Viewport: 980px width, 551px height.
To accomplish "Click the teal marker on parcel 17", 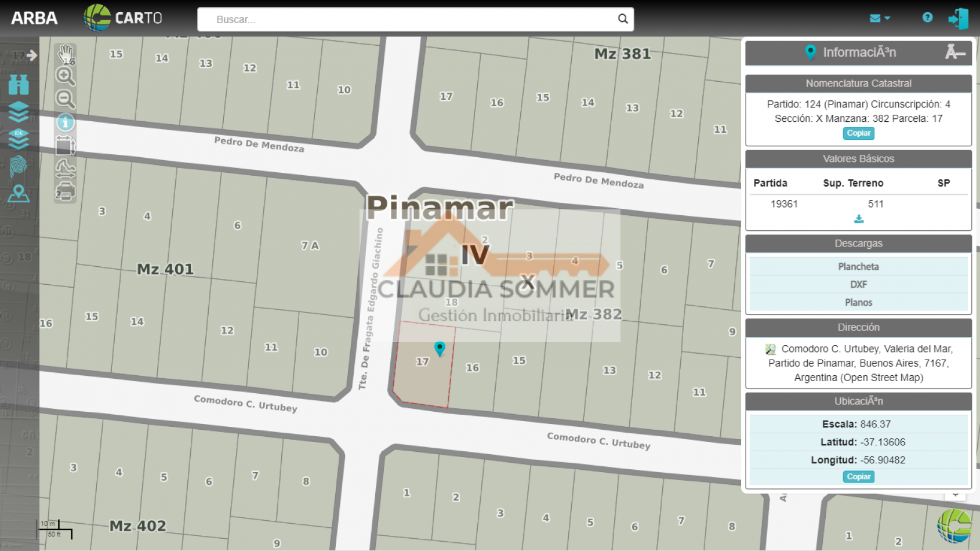I will pyautogui.click(x=440, y=348).
